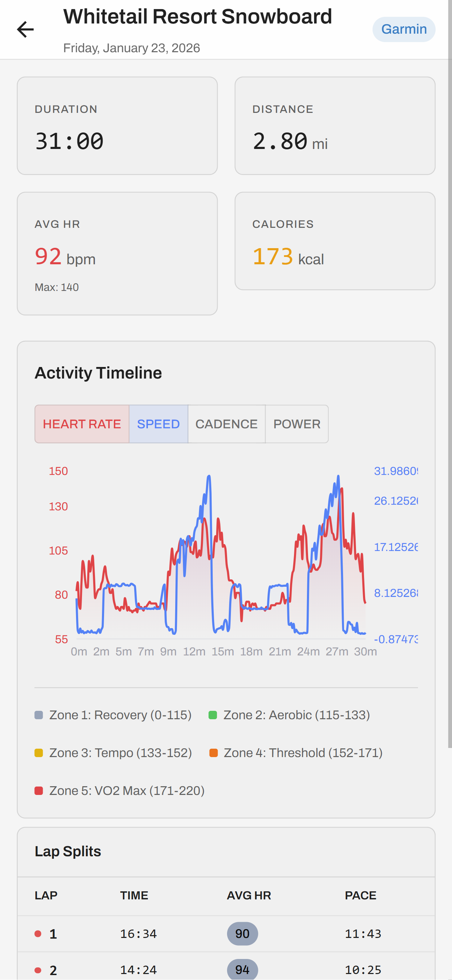Click the Garmin source badge
This screenshot has height=980, width=452.
[x=404, y=29]
